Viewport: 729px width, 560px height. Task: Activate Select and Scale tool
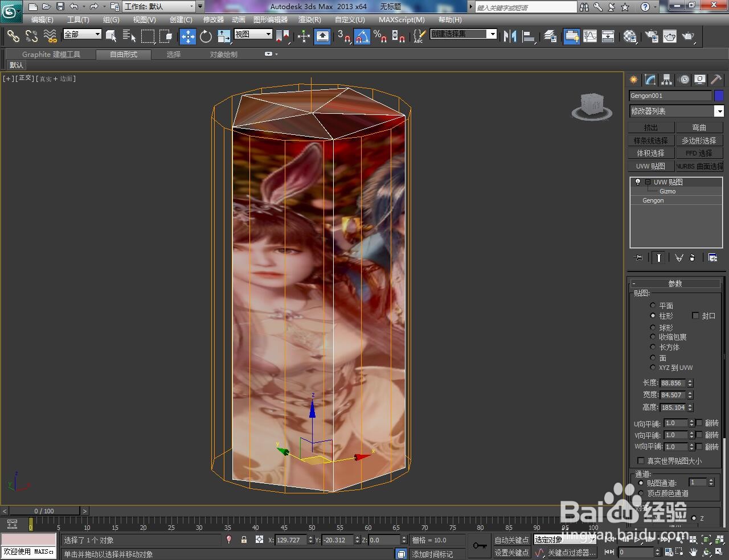click(224, 36)
